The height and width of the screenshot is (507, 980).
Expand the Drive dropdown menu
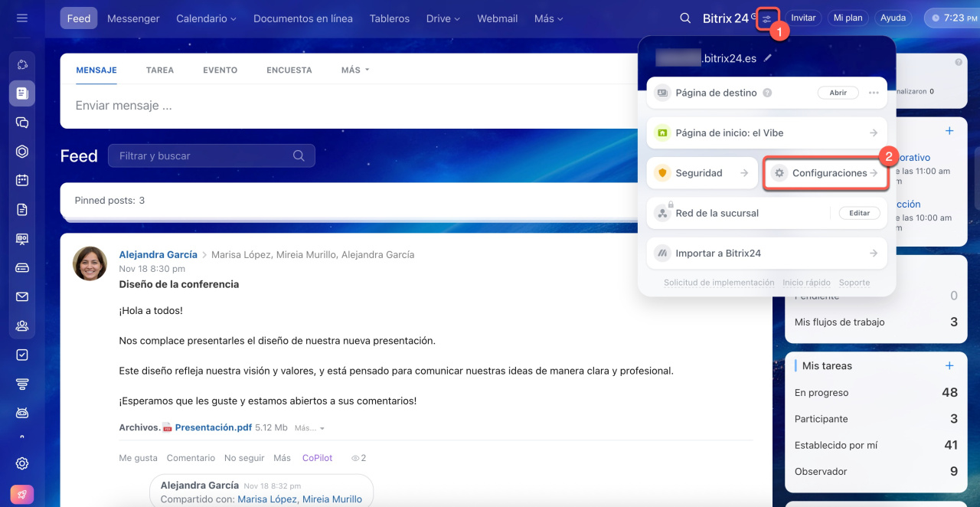click(443, 18)
